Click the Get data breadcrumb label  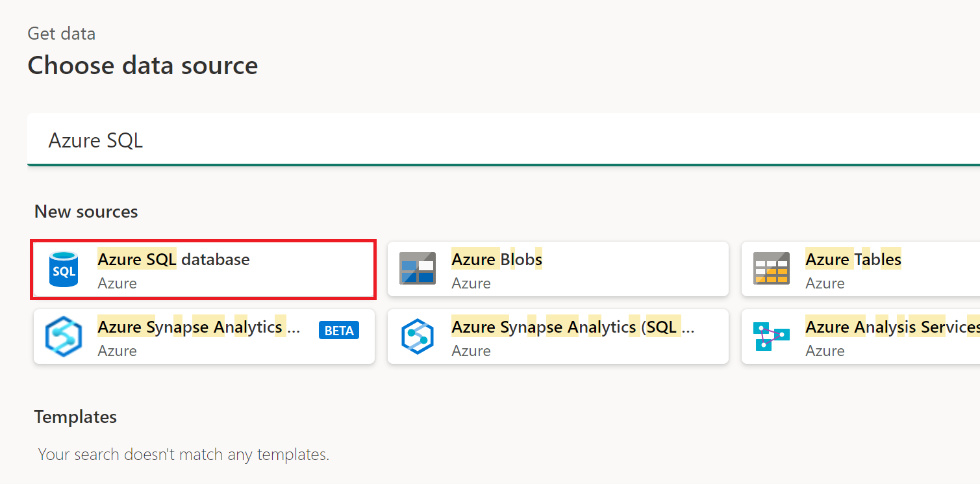[61, 33]
